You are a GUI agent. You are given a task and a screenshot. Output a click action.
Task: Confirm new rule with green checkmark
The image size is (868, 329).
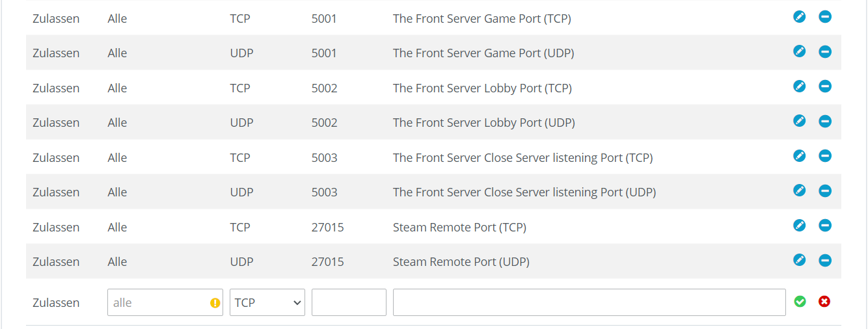[800, 302]
